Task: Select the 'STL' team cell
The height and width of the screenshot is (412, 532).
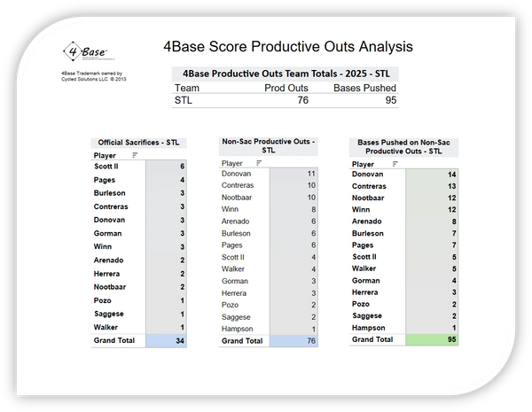Action: point(184,100)
